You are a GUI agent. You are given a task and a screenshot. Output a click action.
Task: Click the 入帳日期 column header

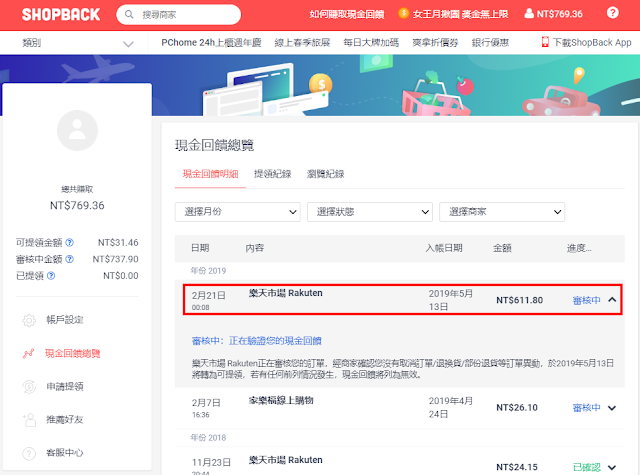click(x=444, y=248)
